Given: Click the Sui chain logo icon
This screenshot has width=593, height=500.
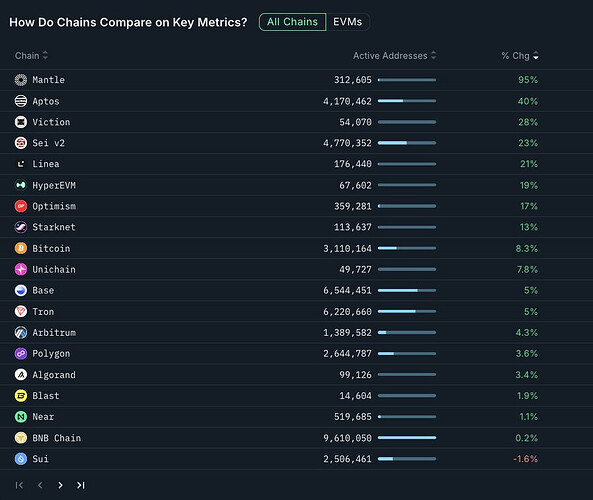Looking at the screenshot, I should 21,459.
